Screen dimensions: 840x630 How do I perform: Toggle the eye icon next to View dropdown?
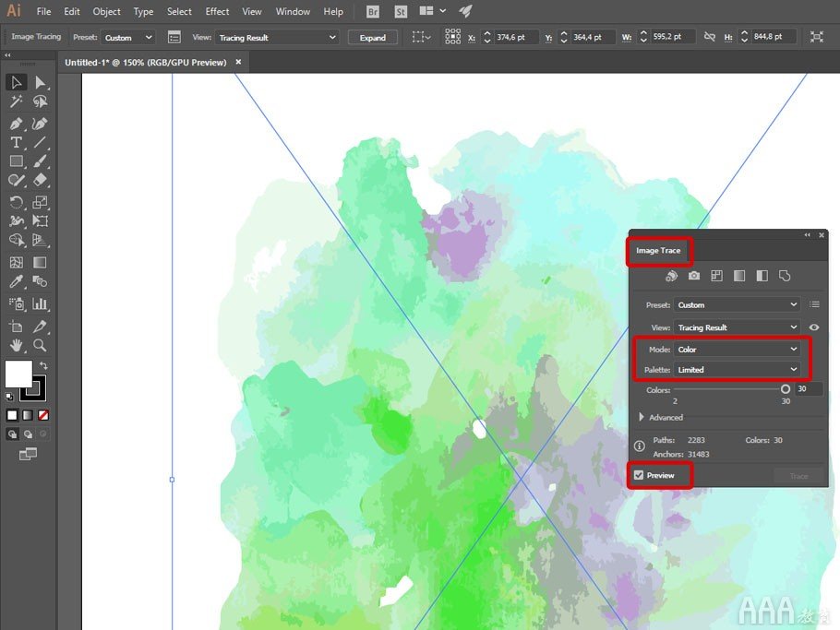[x=814, y=327]
